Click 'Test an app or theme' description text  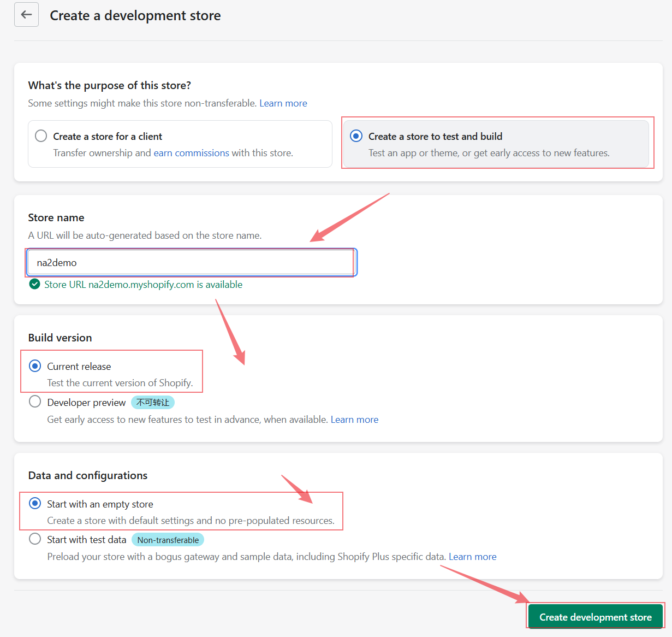coord(489,153)
